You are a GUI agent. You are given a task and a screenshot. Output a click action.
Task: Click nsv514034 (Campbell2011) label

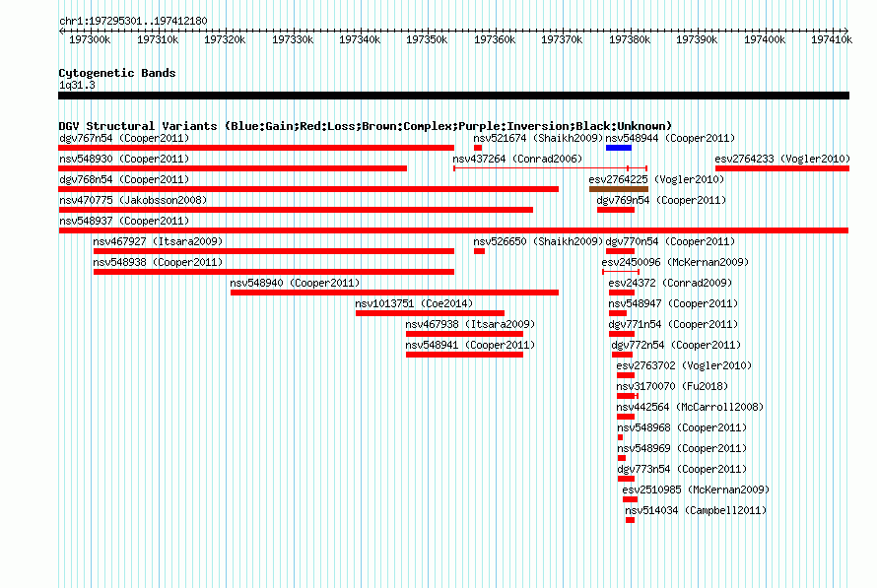pos(696,510)
